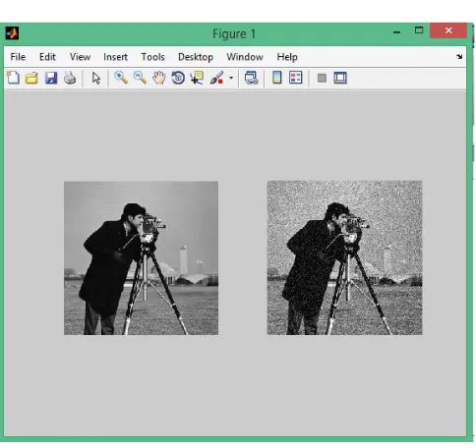Open the Tools menu

[152, 57]
